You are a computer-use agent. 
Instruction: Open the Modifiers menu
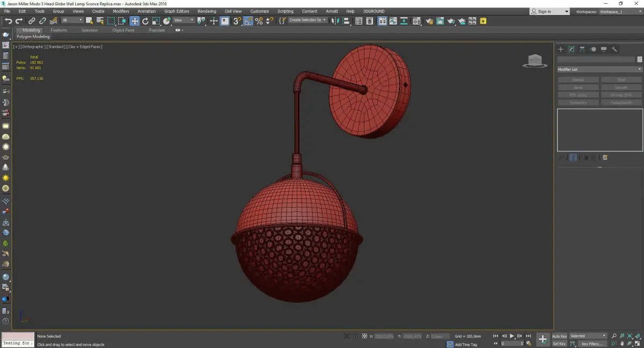(121, 11)
